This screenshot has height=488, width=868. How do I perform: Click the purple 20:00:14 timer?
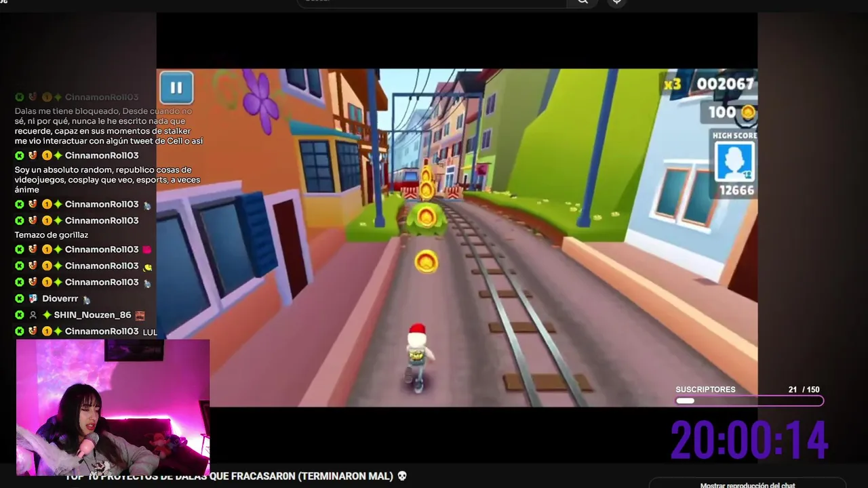point(749,441)
